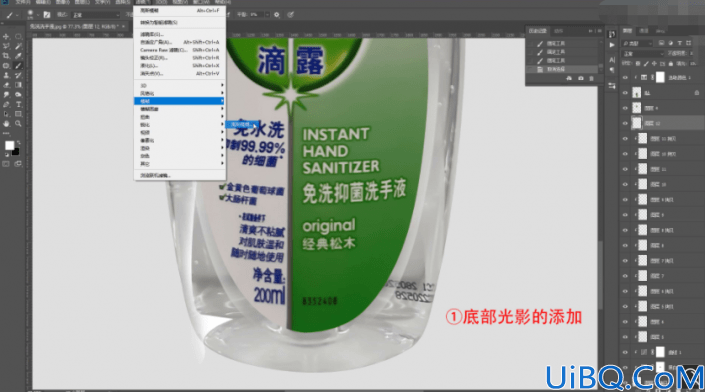Select the Magic Wand tool
This screenshot has width=705, height=392.
pyautogui.click(x=18, y=46)
